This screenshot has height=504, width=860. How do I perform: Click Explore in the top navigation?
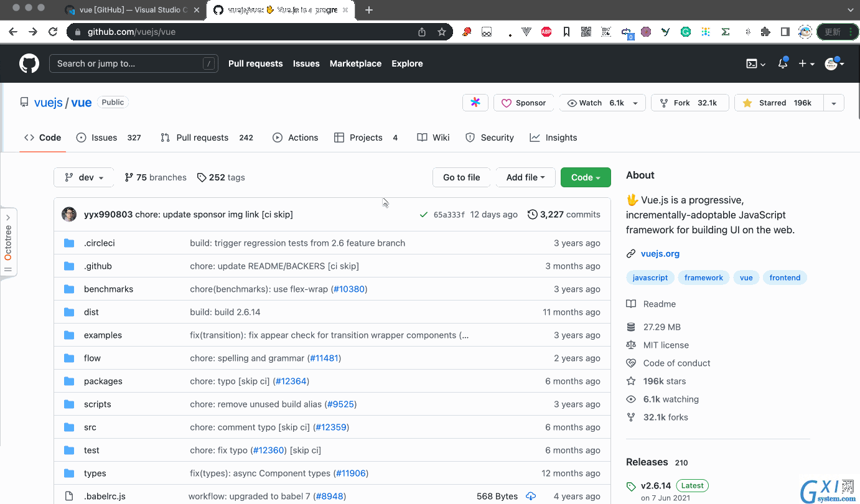(407, 63)
